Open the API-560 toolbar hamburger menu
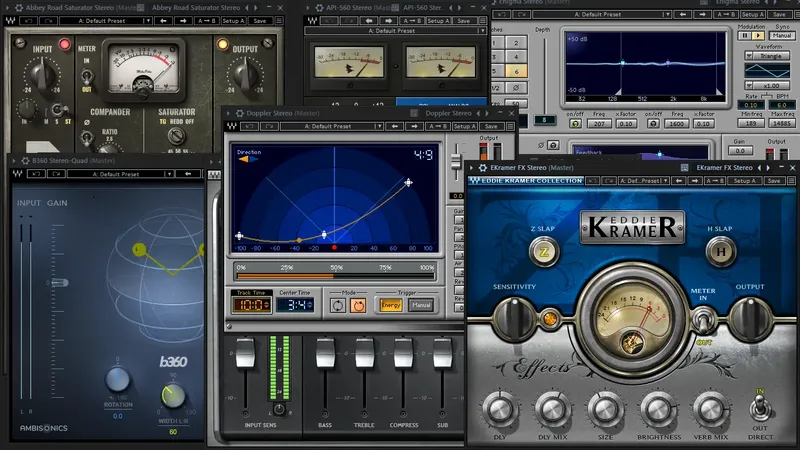The image size is (800, 450). pos(482,21)
